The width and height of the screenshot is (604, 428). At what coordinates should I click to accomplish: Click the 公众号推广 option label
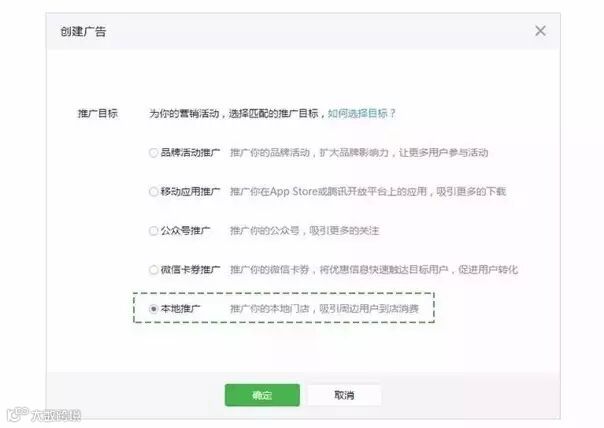tap(185, 231)
